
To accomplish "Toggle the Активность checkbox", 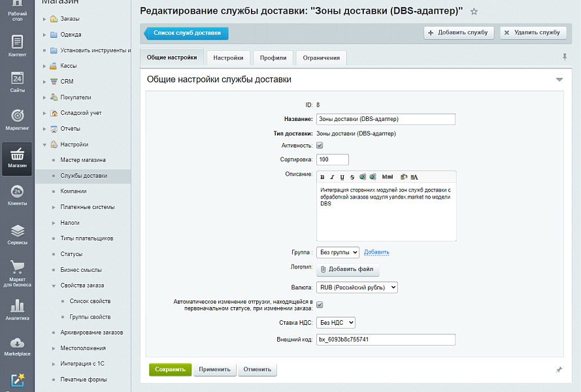I will pyautogui.click(x=320, y=146).
